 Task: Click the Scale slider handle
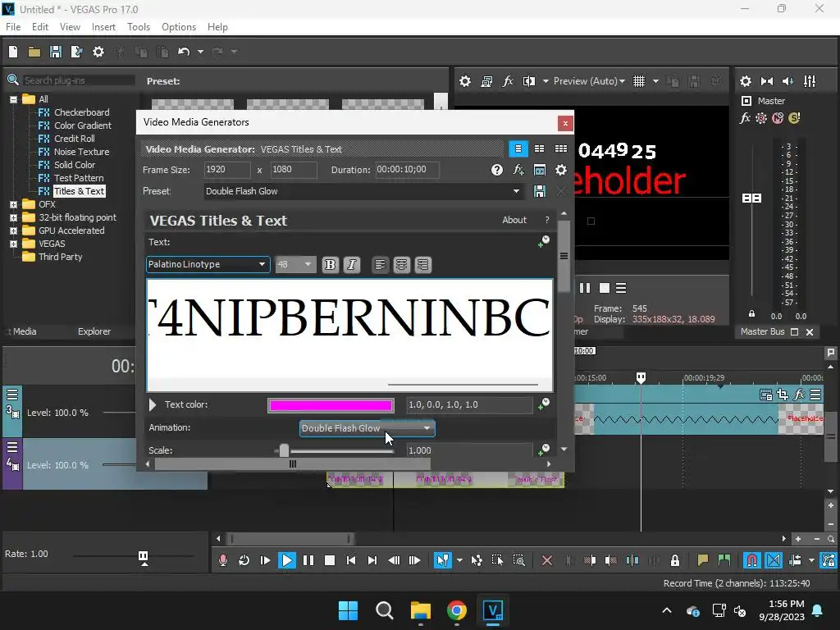point(284,450)
